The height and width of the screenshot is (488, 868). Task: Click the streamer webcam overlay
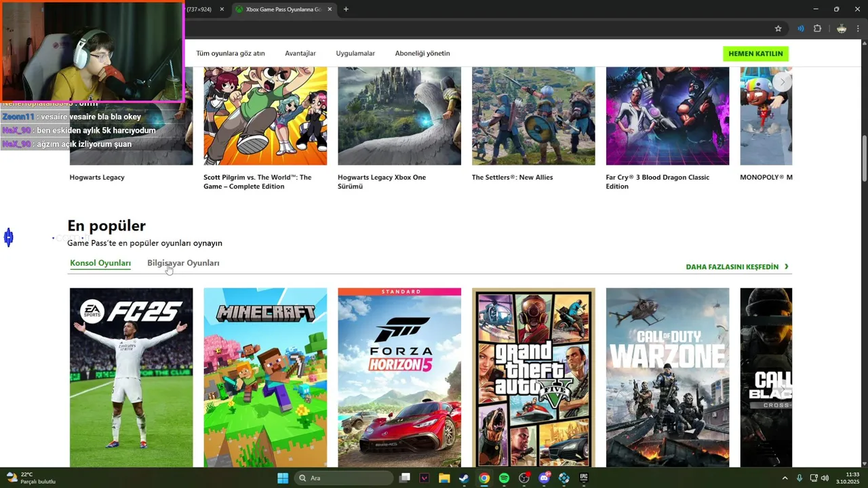tap(92, 52)
